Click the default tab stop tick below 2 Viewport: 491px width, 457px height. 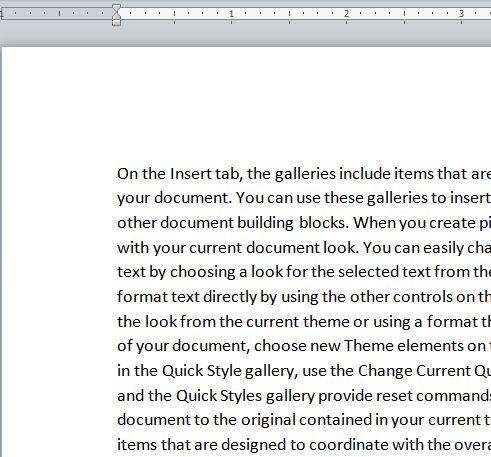tap(346, 22)
